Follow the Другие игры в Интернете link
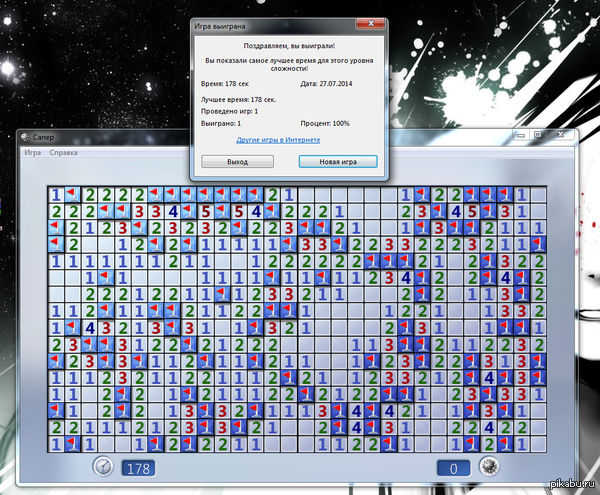 coord(290,141)
